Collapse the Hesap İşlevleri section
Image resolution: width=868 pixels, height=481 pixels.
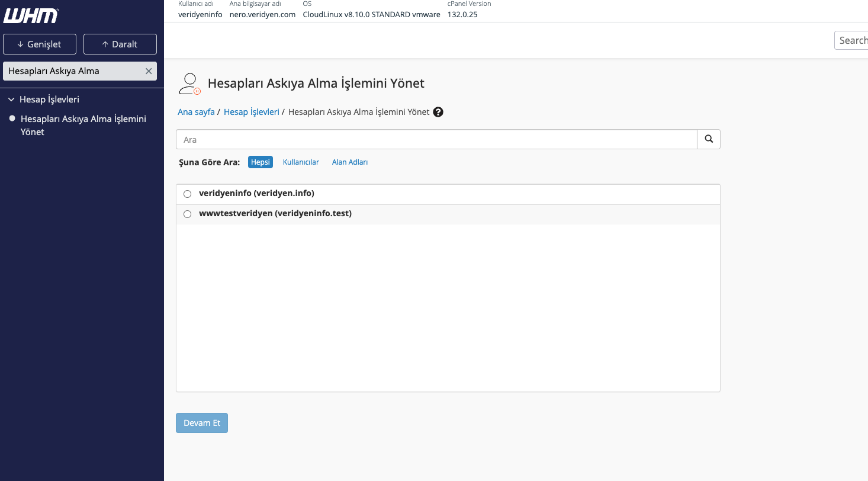point(11,100)
